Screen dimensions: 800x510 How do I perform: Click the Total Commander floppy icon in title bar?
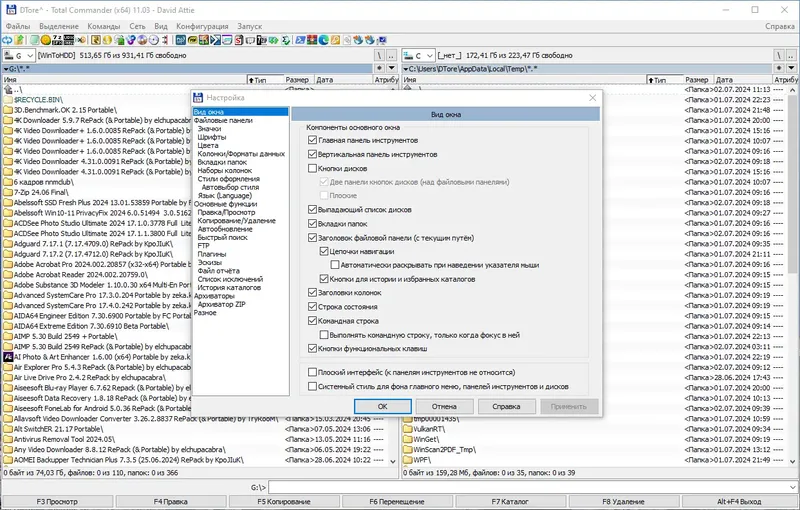click(11, 10)
